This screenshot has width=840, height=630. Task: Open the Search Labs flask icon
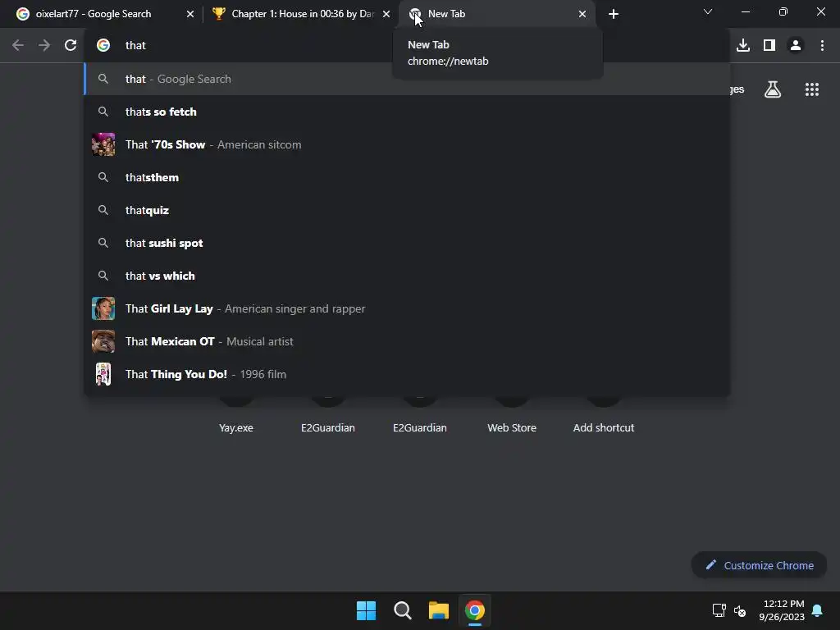(773, 89)
